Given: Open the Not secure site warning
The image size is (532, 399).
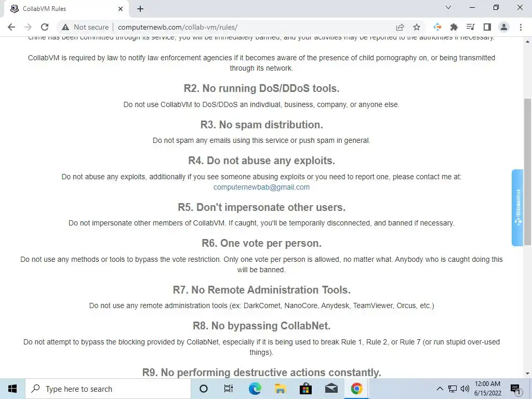Looking at the screenshot, I should coord(85,27).
